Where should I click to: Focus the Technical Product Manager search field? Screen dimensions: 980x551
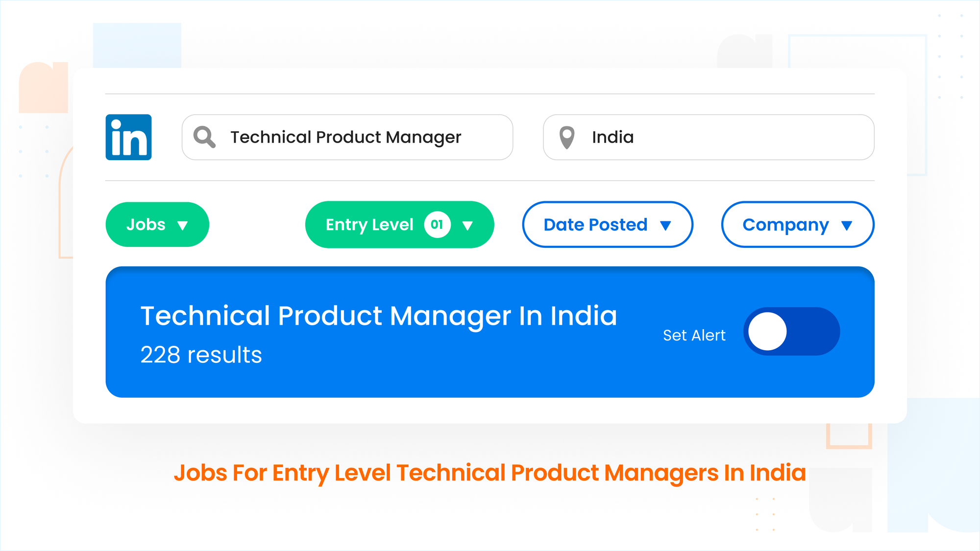tap(347, 137)
